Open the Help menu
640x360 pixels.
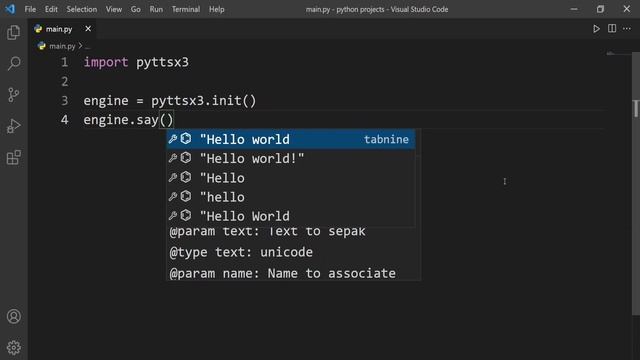pos(217,9)
